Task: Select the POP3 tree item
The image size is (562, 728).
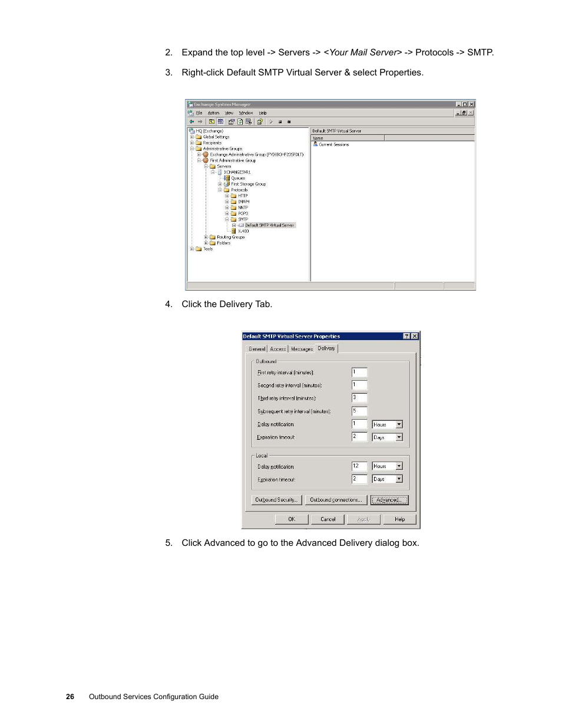Action: point(243,213)
